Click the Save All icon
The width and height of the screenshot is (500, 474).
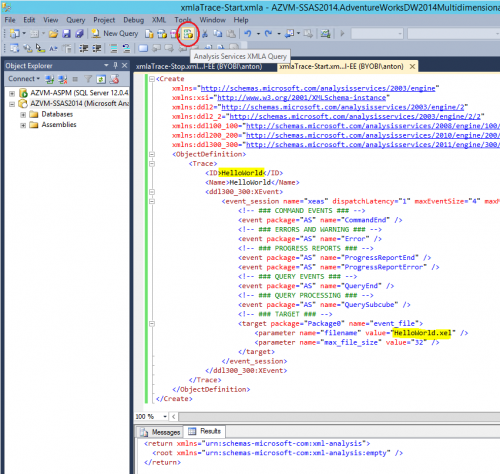79,34
